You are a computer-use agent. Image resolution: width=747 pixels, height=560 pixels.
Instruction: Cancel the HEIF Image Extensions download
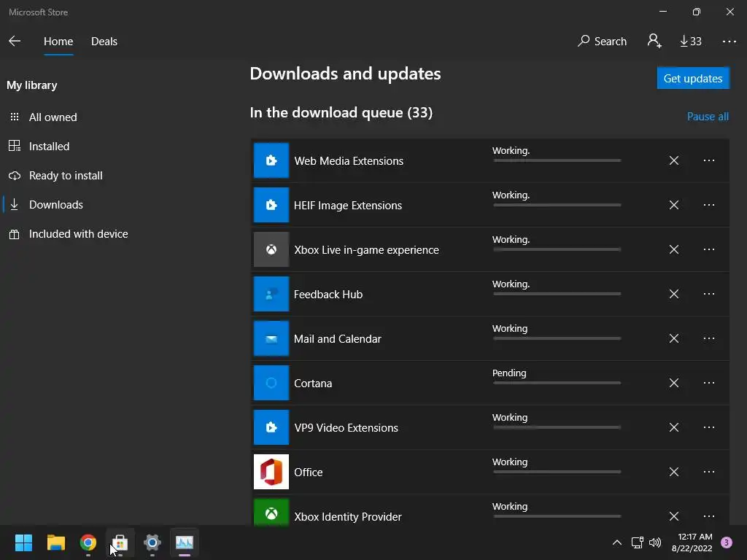(x=673, y=205)
